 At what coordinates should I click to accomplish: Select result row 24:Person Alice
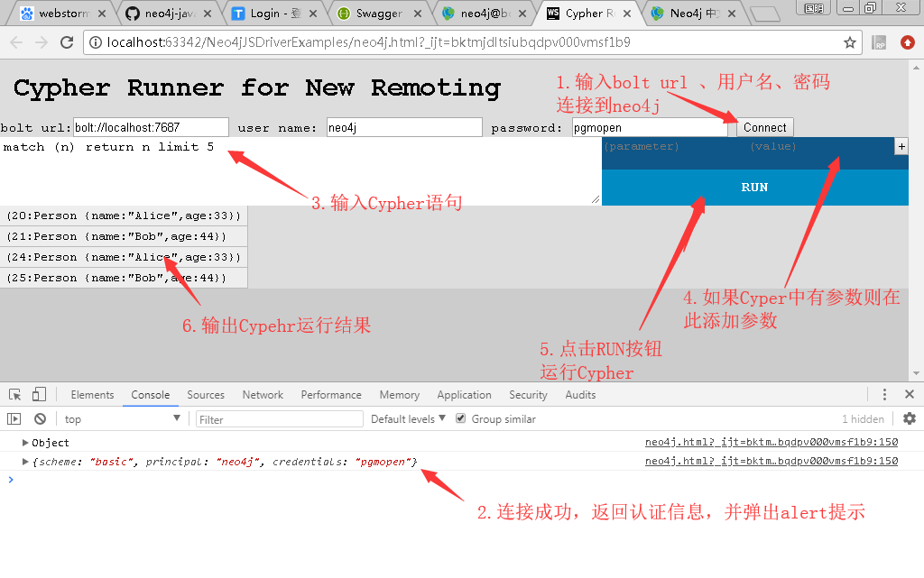(124, 257)
